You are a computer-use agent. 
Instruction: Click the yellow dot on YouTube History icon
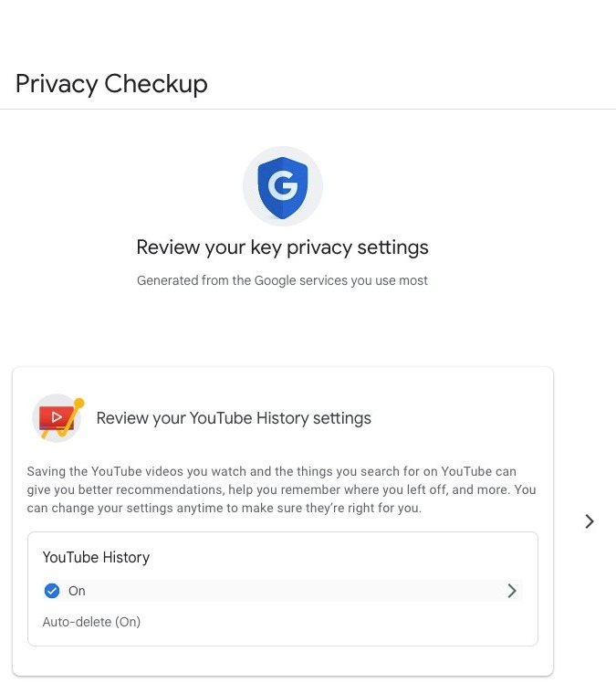click(79, 402)
